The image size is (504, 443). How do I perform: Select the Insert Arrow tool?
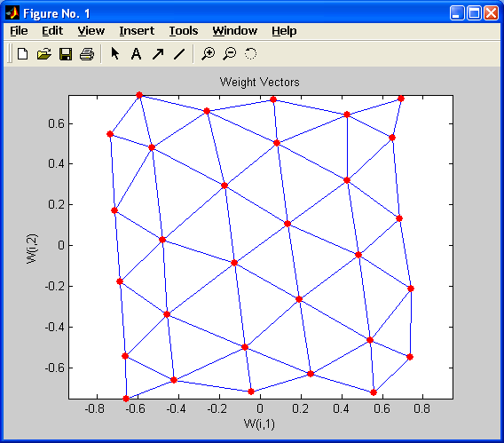pos(158,54)
